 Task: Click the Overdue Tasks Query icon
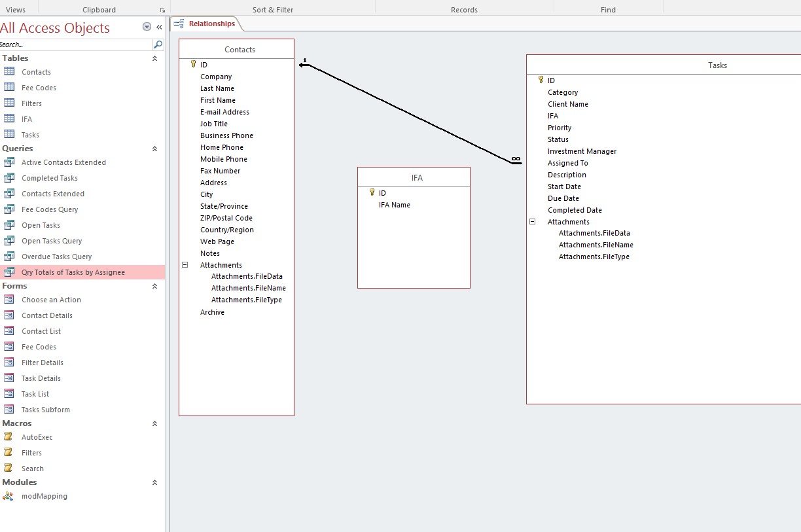[9, 256]
